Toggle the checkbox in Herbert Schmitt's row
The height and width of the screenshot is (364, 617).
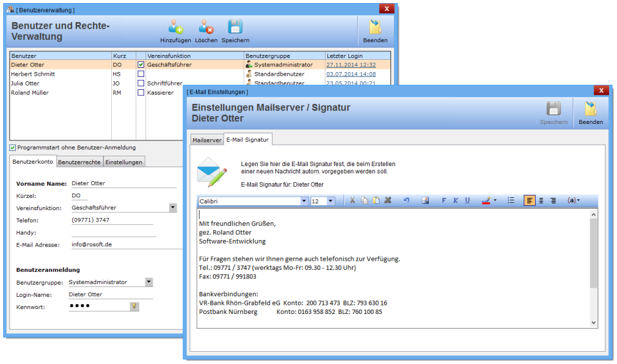pos(141,74)
